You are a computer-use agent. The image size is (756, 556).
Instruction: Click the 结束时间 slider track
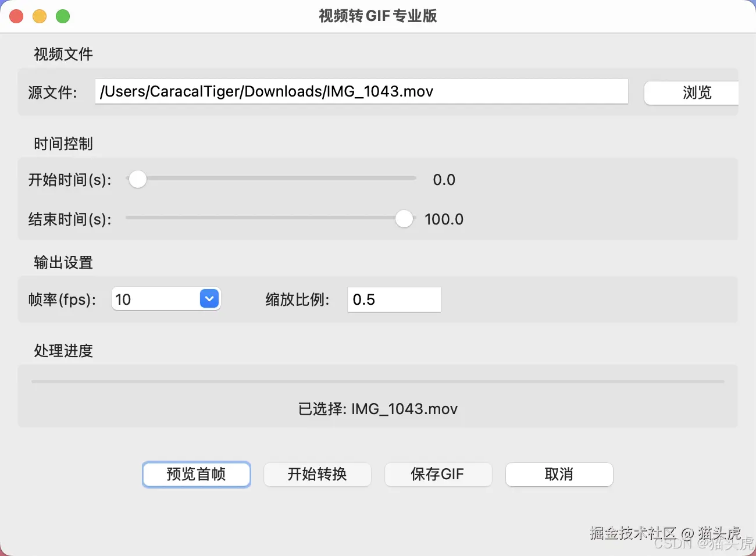point(262,218)
